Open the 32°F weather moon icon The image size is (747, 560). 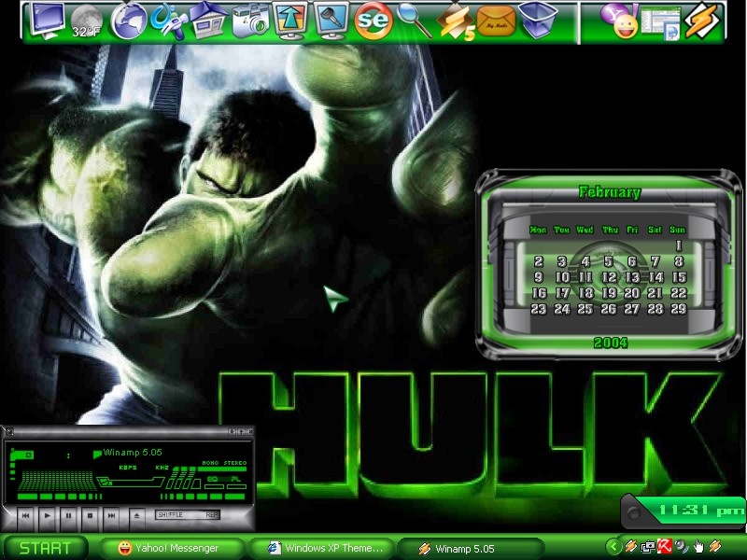(86, 21)
